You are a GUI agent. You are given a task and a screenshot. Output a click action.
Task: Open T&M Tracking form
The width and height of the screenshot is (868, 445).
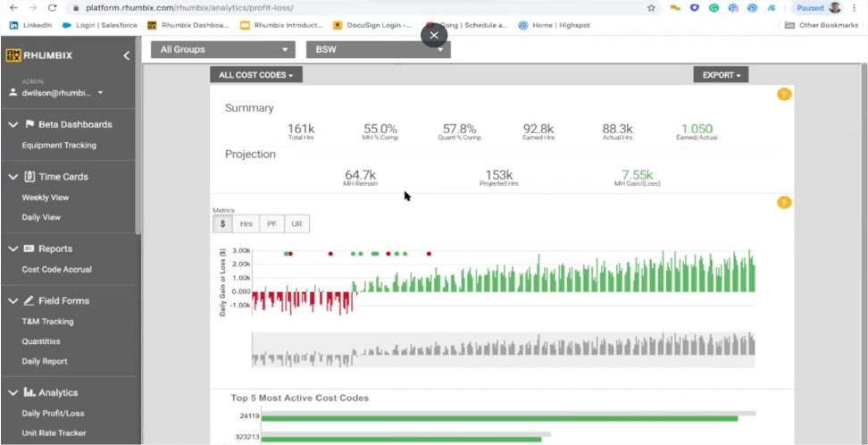pos(47,322)
